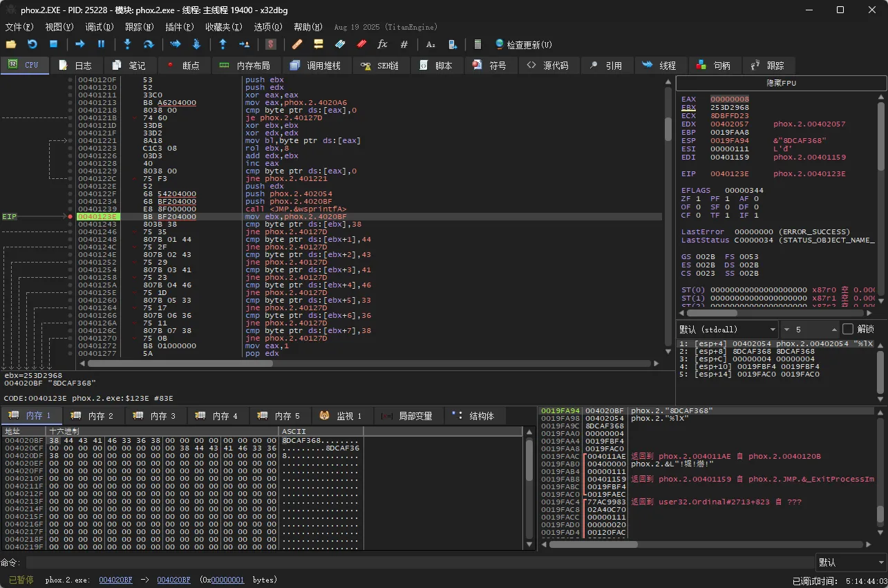Click the argument count spinner showing 5
Viewport: 888px width, 588px height.
pyautogui.click(x=809, y=329)
